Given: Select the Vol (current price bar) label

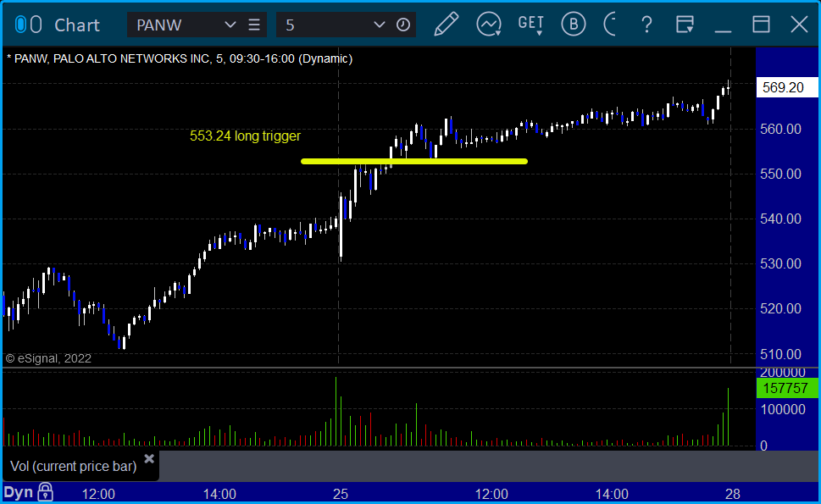Looking at the screenshot, I should click(74, 467).
